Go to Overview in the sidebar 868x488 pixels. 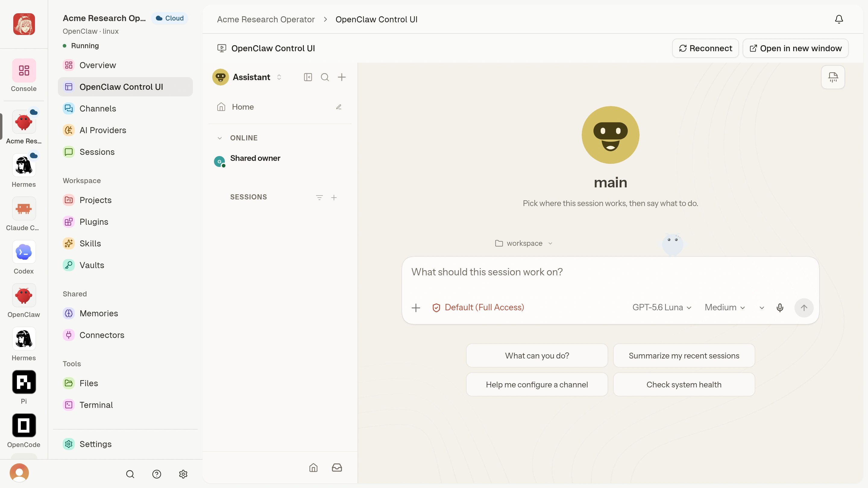click(125, 65)
